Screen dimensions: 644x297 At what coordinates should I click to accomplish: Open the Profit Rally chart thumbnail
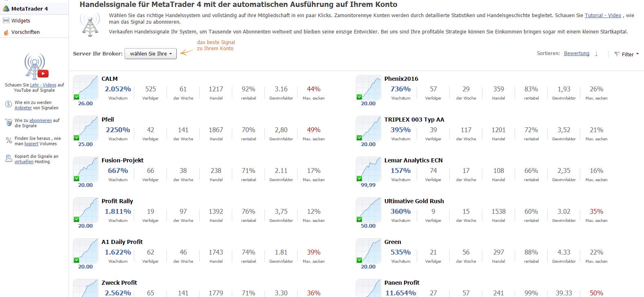tap(86, 210)
